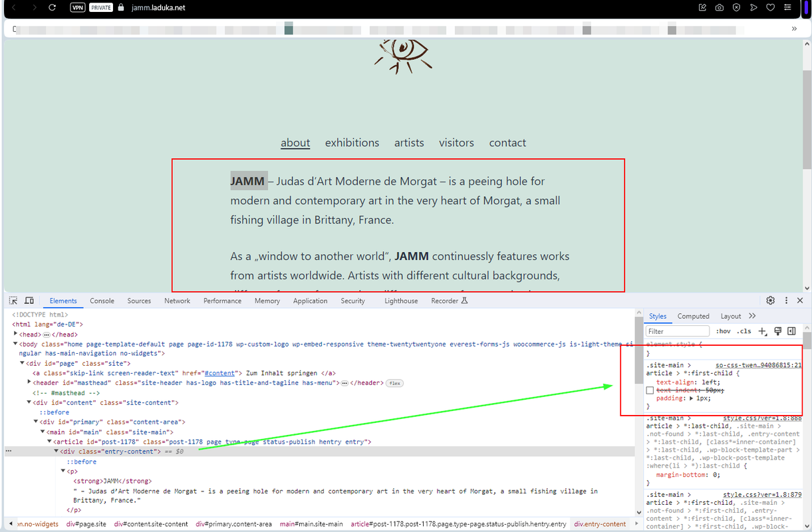The height and width of the screenshot is (532, 812).
Task: Toggle the .cls classes button
Action: (744, 331)
